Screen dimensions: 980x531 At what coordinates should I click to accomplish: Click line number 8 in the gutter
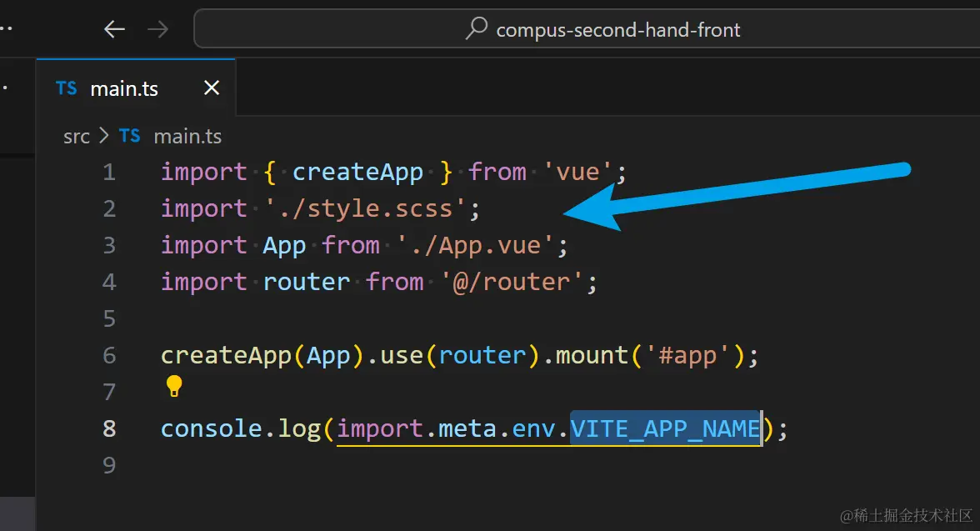(x=109, y=429)
